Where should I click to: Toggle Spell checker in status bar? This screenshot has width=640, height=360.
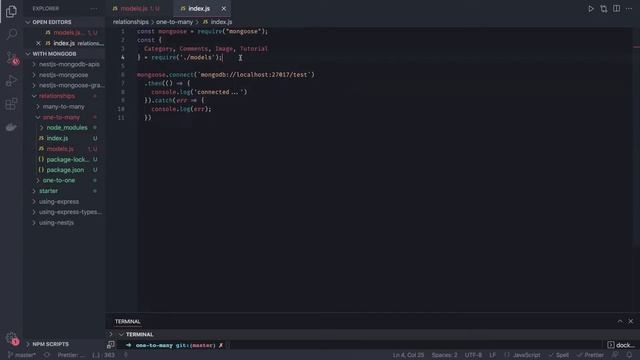click(x=559, y=355)
